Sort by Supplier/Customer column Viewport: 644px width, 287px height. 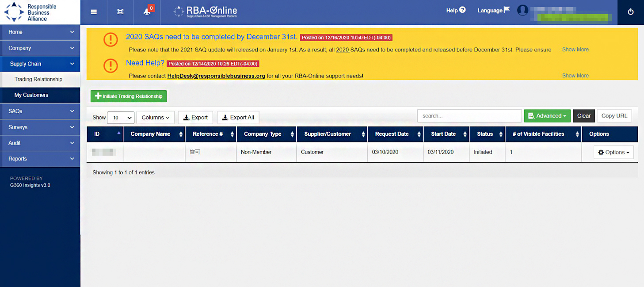coord(332,134)
